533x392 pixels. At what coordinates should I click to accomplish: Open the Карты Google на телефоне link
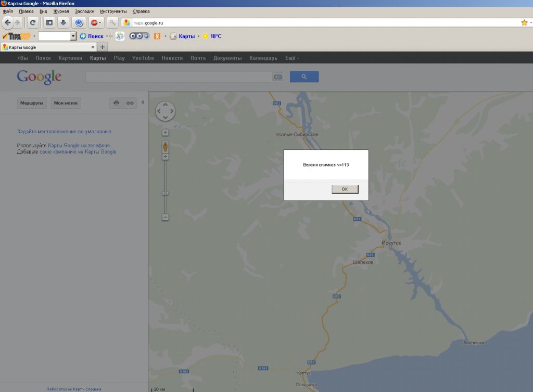pos(79,145)
